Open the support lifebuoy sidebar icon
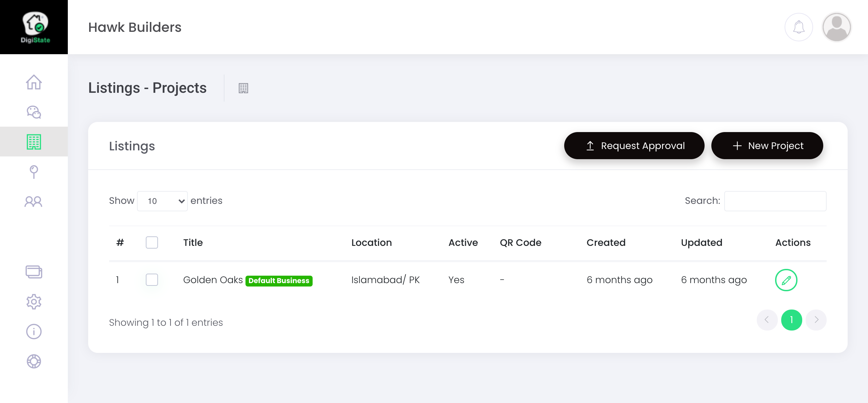 tap(34, 361)
